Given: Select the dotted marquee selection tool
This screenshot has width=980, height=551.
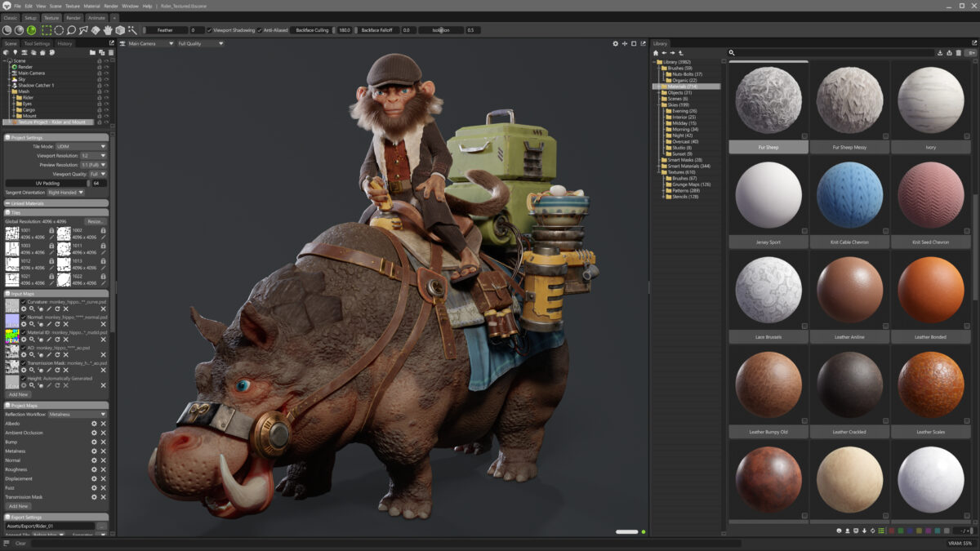Looking at the screenshot, I should pos(47,30).
